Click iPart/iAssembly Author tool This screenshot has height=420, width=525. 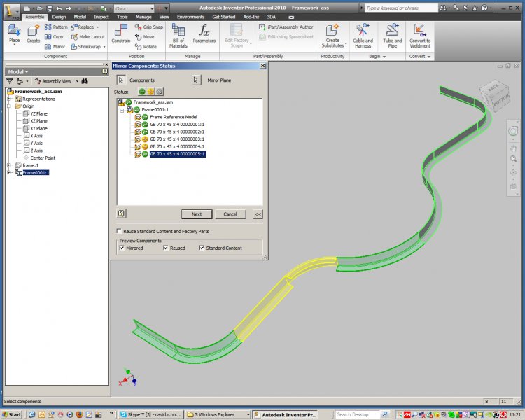click(x=286, y=27)
